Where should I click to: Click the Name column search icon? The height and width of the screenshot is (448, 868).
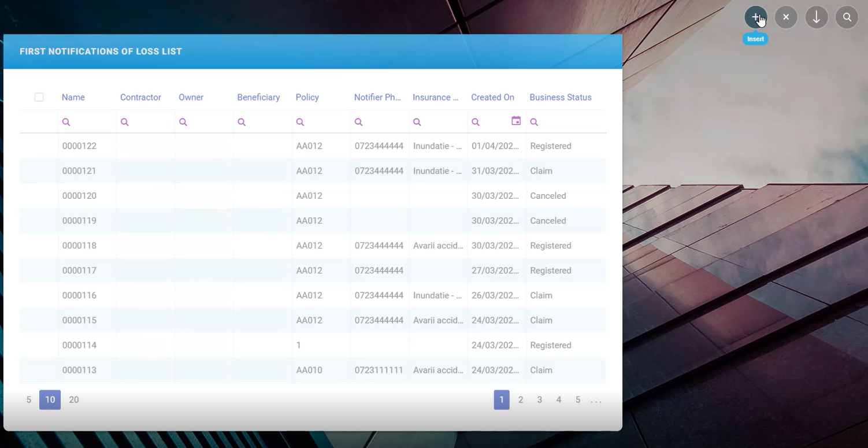pos(66,122)
